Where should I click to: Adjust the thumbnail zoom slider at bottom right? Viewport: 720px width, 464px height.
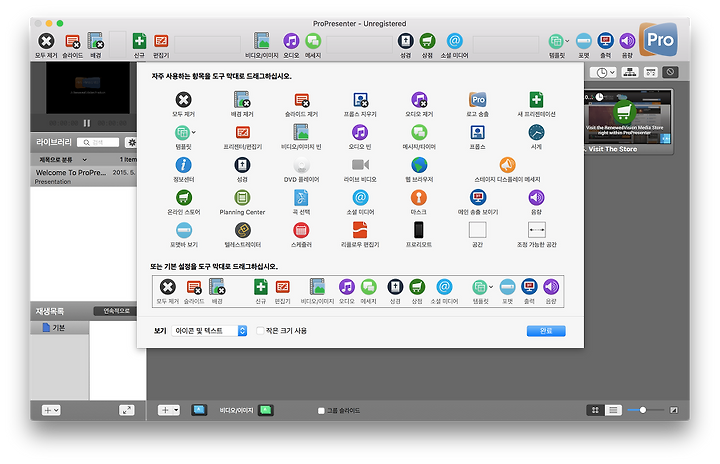coord(643,410)
